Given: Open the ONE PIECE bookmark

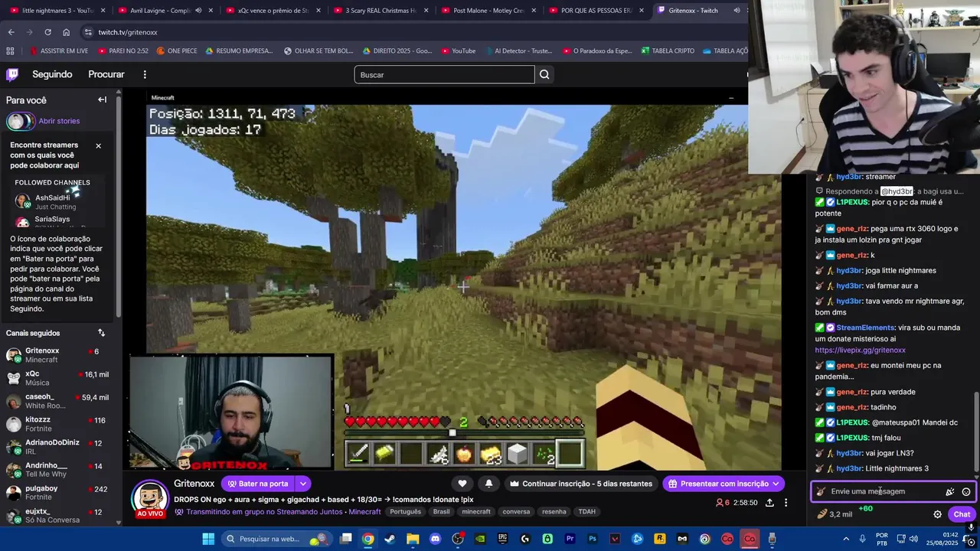Looking at the screenshot, I should click(x=177, y=51).
